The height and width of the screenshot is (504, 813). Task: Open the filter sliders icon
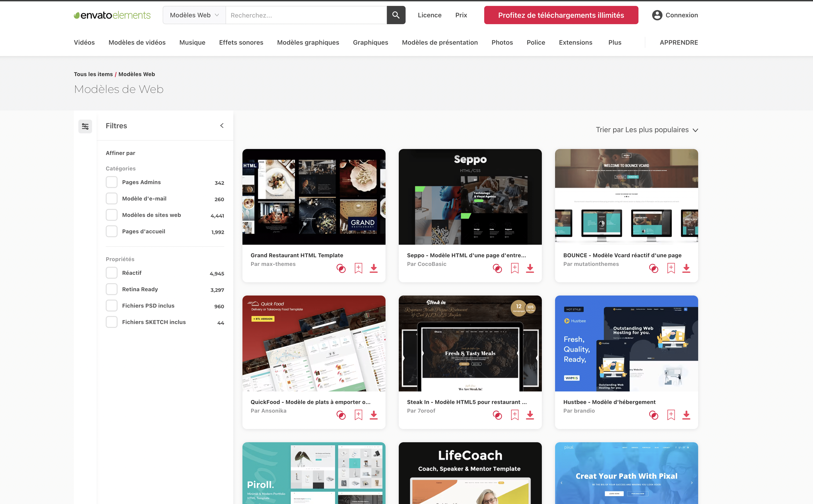click(85, 126)
